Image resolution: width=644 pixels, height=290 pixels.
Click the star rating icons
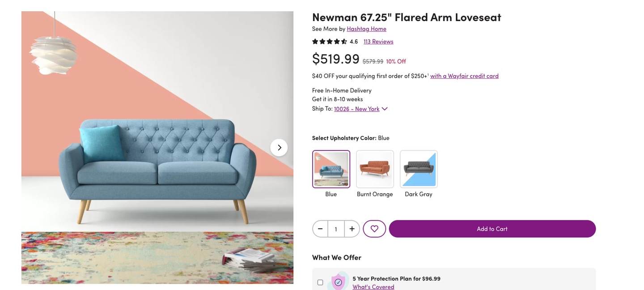(330, 41)
